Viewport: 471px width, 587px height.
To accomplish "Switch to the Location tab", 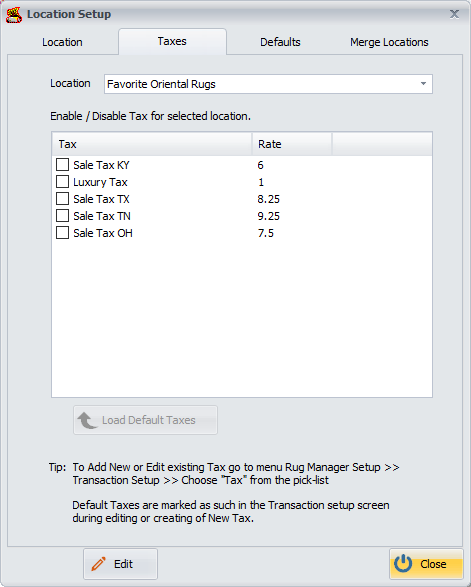I will [62, 42].
